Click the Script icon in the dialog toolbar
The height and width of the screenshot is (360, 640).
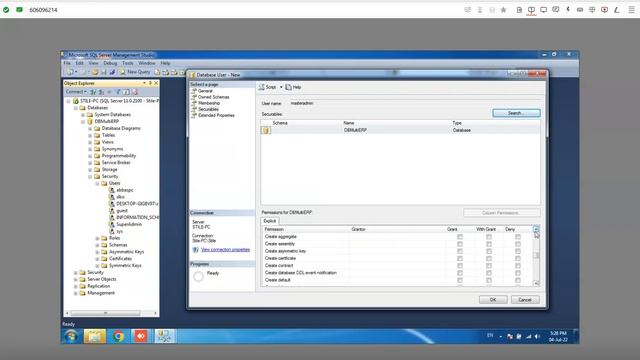coord(262,87)
